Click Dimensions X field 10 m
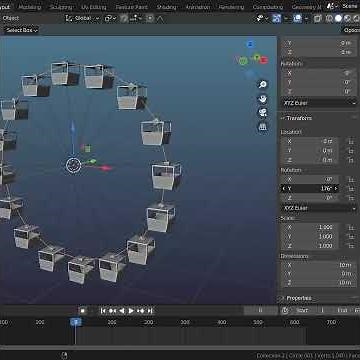This screenshot has width=360, height=360. [319, 265]
